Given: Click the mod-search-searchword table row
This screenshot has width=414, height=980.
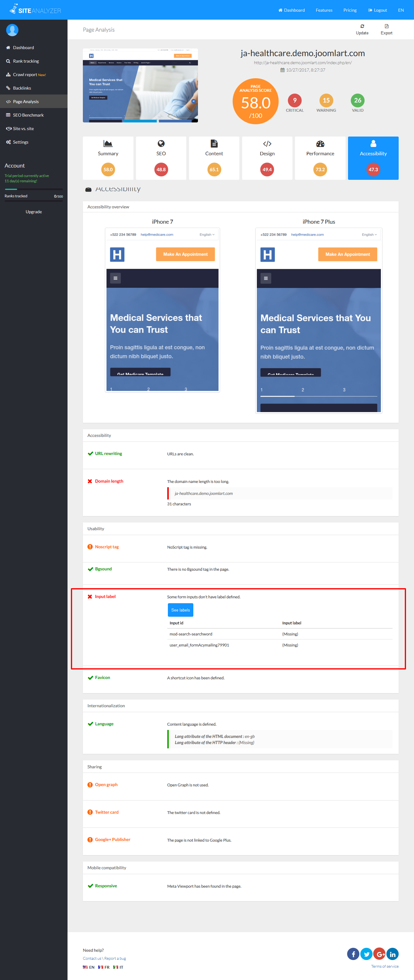Looking at the screenshot, I should 280,634.
